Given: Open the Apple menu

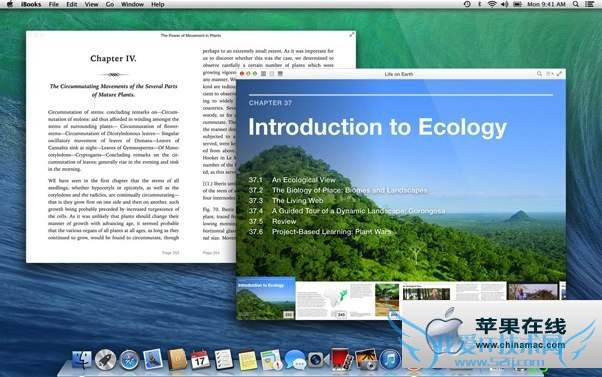Looking at the screenshot, I should click(10, 4).
